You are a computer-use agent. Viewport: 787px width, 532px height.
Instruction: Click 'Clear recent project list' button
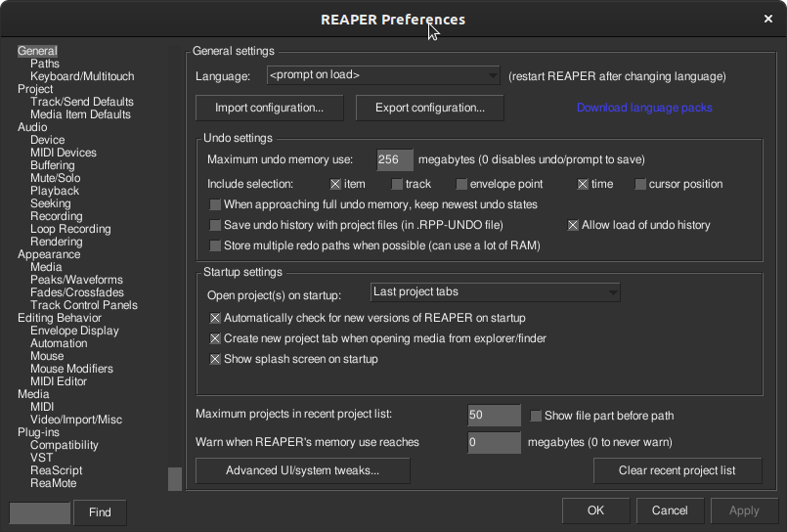click(x=678, y=470)
